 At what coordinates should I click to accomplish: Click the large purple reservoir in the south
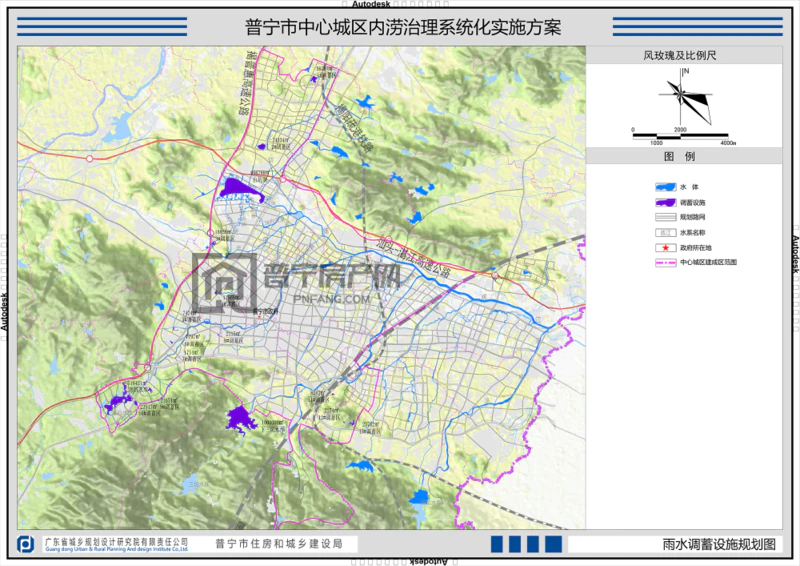click(239, 418)
